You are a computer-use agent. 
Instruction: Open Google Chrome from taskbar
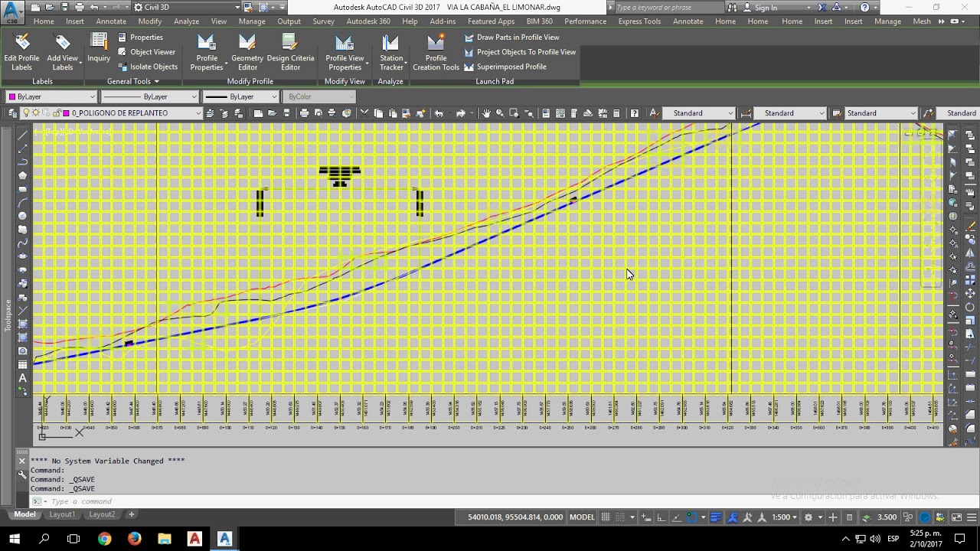(x=104, y=539)
